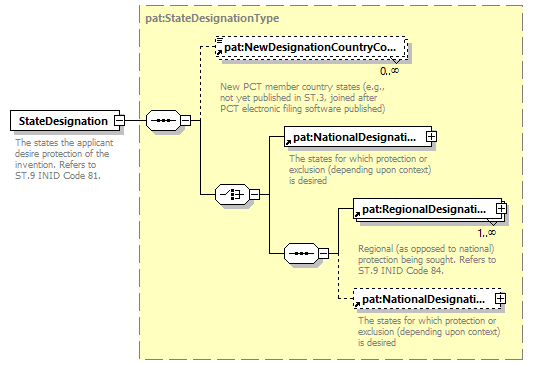Click the 0..∞ cardinality label
Screen dimensions: 533x365
(390, 71)
